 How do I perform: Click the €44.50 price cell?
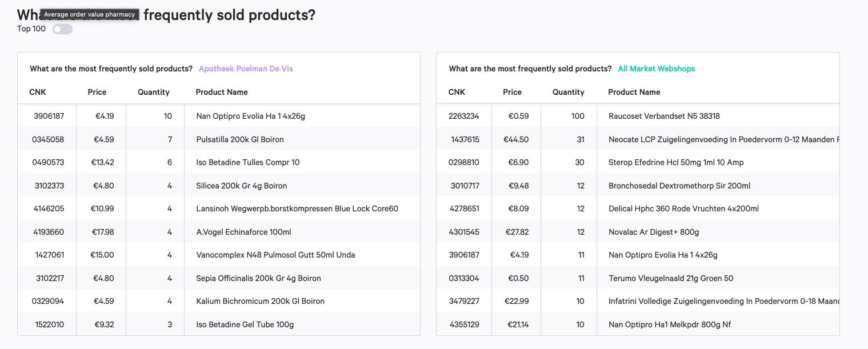[516, 139]
